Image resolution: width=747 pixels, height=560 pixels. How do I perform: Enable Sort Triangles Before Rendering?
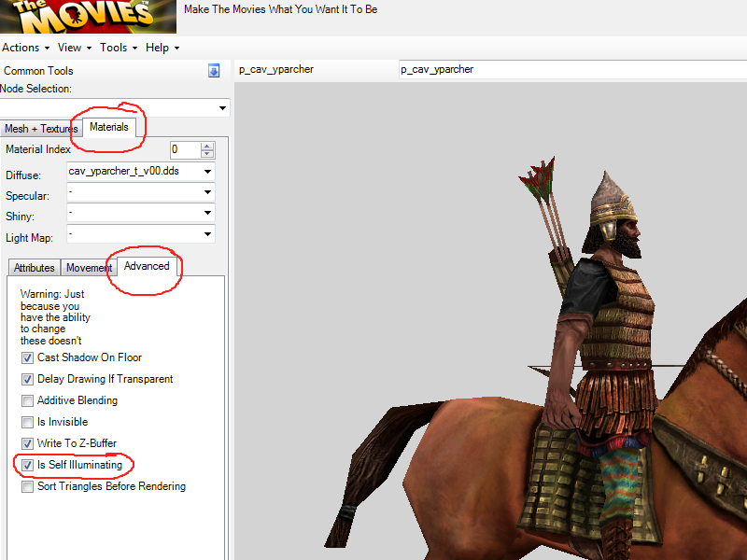pos(27,486)
